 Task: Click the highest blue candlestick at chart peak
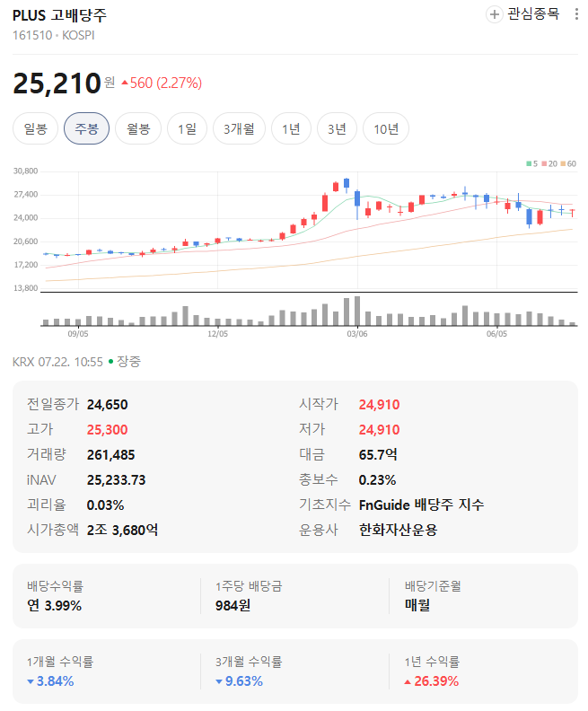[347, 183]
